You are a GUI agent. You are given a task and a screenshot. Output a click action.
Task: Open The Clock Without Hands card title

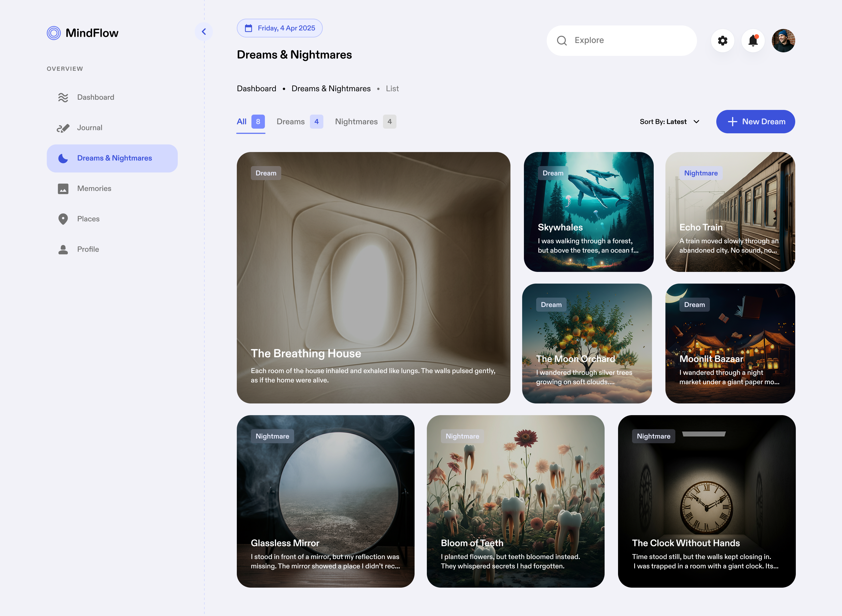click(x=686, y=543)
